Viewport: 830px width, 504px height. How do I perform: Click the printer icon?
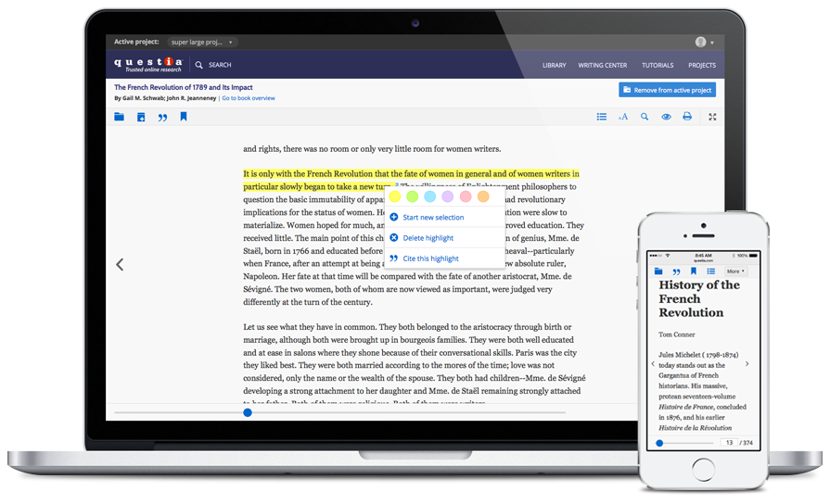coord(687,117)
